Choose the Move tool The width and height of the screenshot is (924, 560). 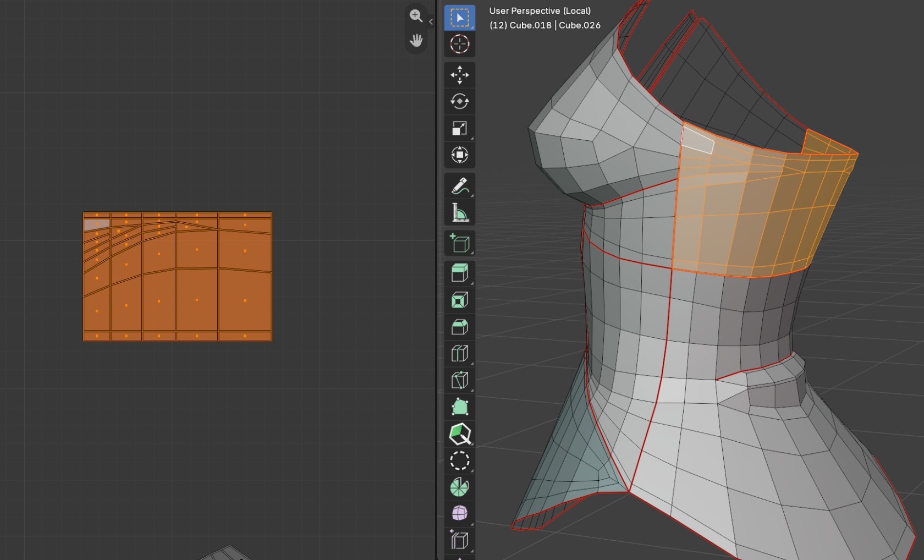(460, 75)
